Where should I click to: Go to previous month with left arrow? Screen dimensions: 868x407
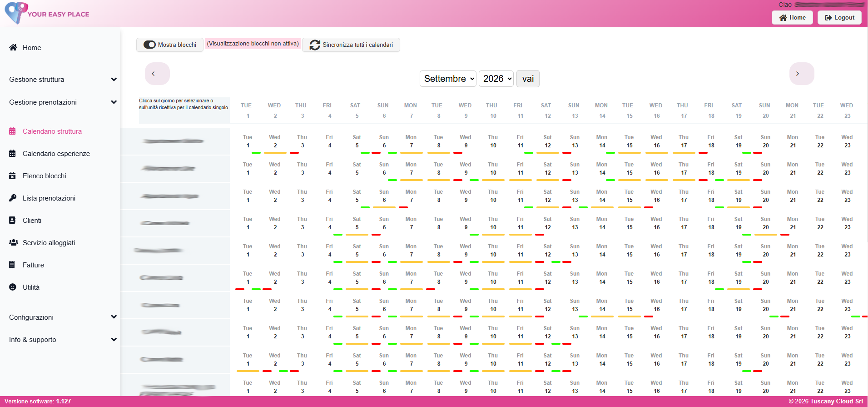pyautogui.click(x=157, y=74)
